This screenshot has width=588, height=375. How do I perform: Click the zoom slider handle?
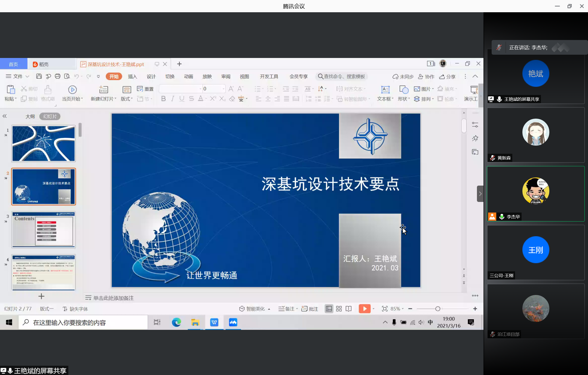click(x=437, y=309)
